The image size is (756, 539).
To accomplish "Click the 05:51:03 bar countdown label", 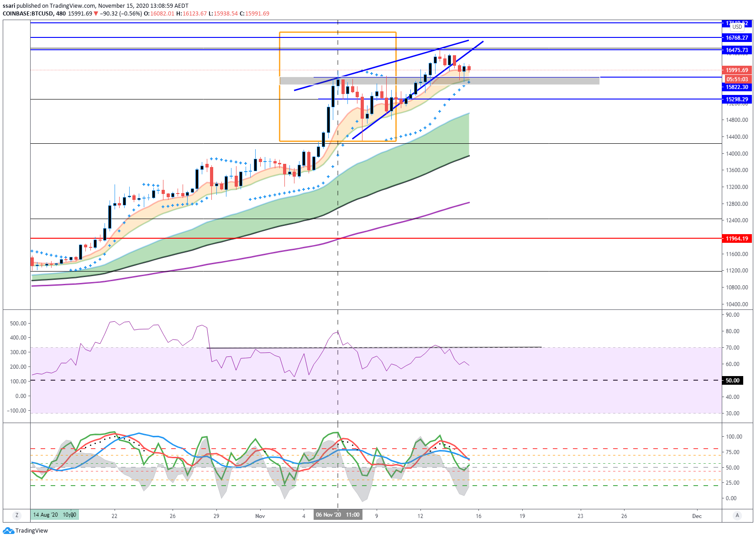I will click(737, 79).
